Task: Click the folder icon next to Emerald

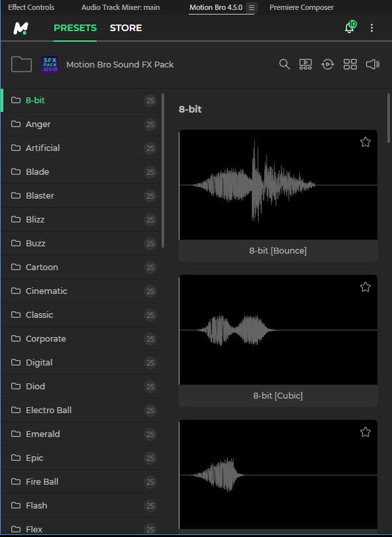Action: (x=16, y=434)
